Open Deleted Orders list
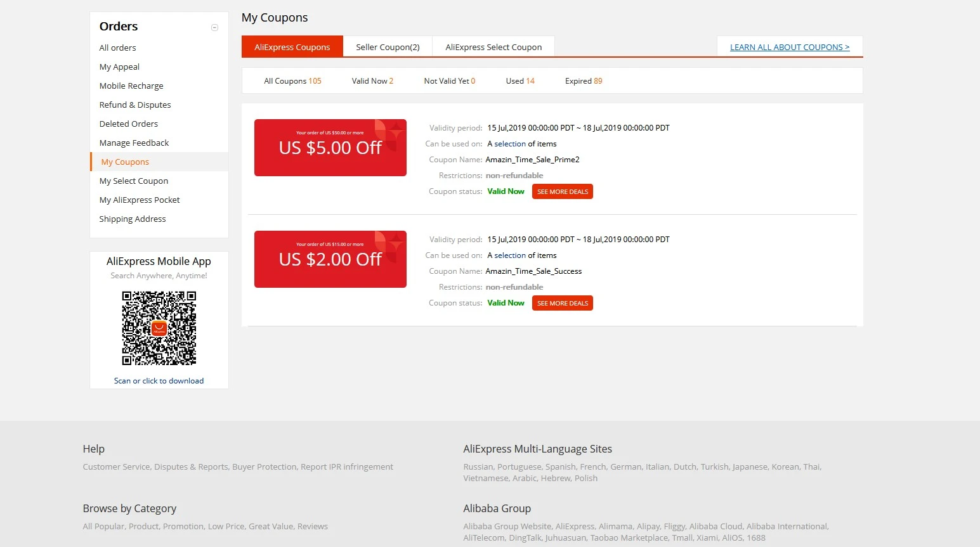Image resolution: width=980 pixels, height=547 pixels. 129,124
